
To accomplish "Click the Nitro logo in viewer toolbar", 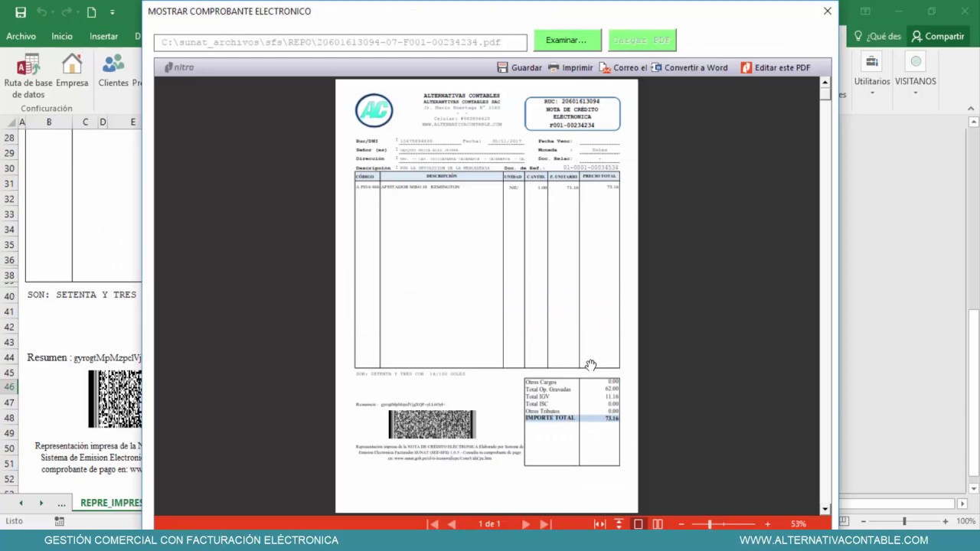I will point(179,67).
